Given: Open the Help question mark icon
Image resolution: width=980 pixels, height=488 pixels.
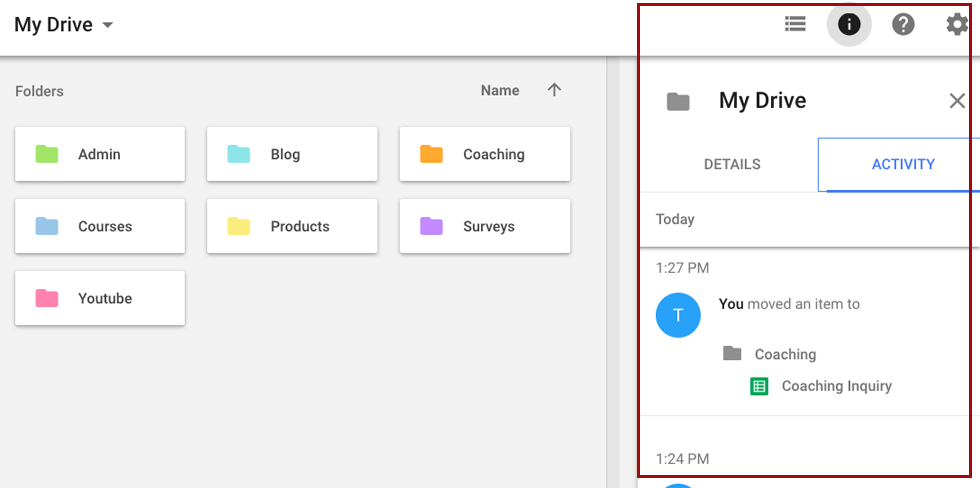Looking at the screenshot, I should tap(903, 25).
